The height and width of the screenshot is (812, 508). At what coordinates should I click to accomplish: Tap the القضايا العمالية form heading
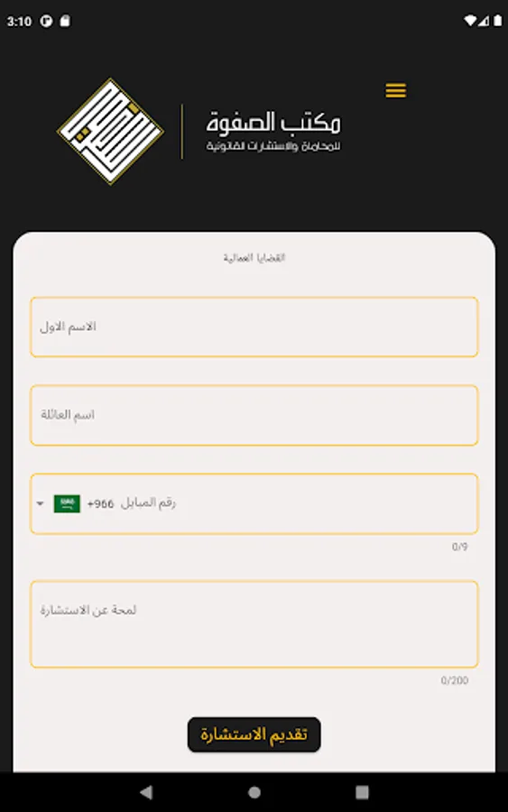click(254, 257)
